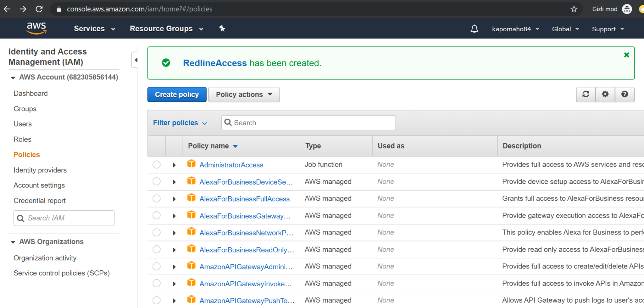Click the browser forward arrow

click(x=23, y=9)
